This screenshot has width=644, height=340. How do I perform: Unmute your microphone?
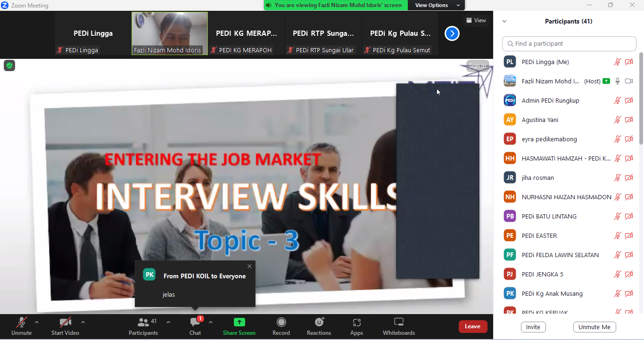click(x=21, y=326)
